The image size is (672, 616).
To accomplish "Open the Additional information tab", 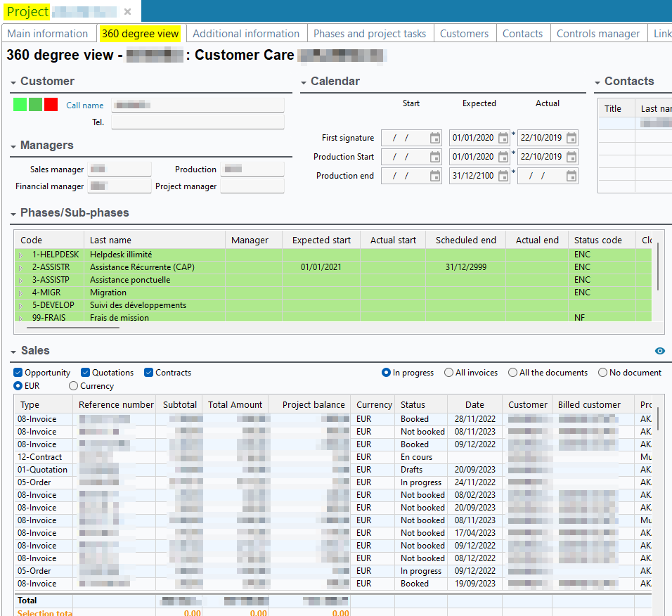I will [x=245, y=34].
